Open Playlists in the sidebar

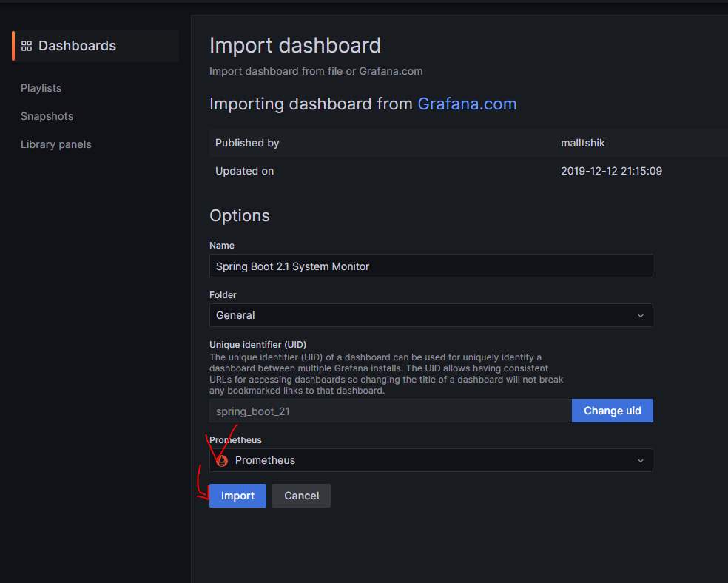(41, 88)
